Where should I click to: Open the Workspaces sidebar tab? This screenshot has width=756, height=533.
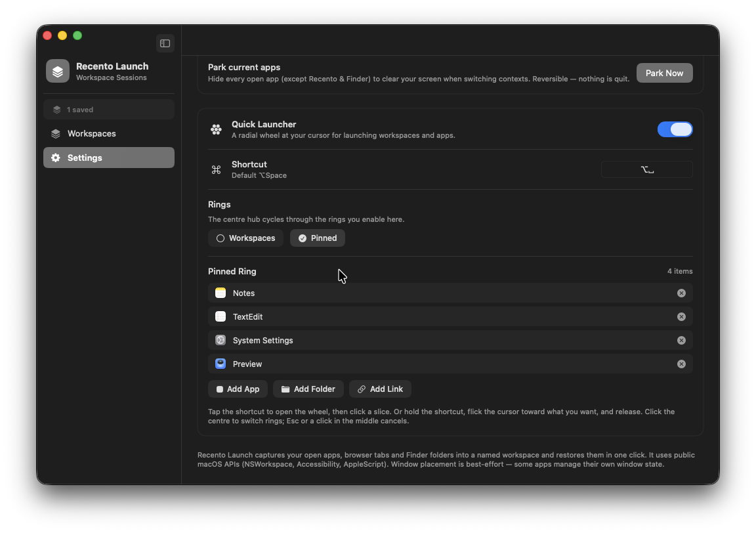pos(109,134)
